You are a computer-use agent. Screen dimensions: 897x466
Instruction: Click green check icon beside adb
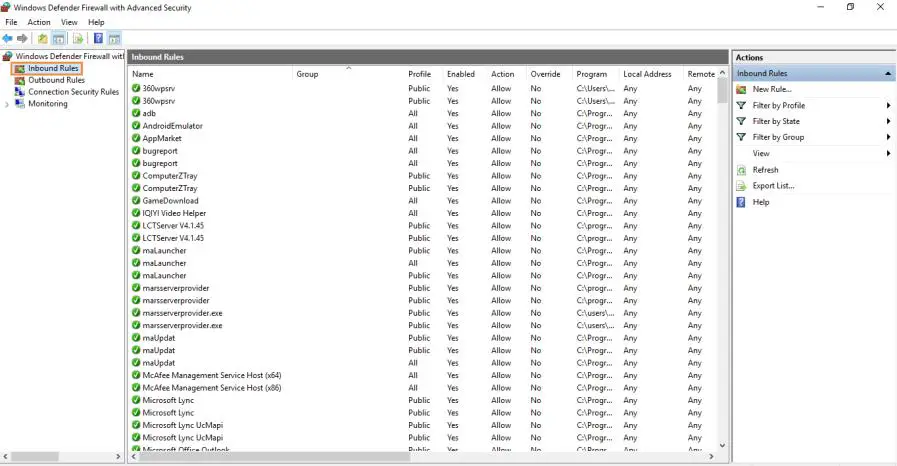tap(136, 113)
